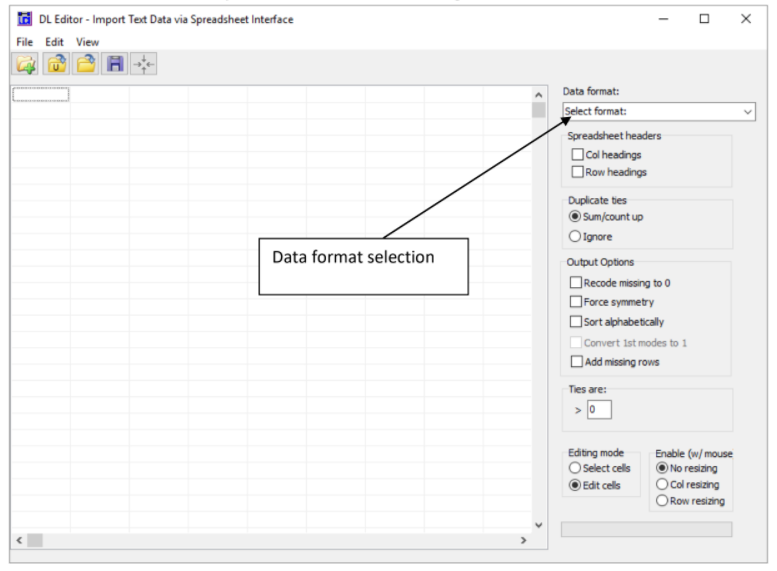Open the File menu

click(24, 42)
